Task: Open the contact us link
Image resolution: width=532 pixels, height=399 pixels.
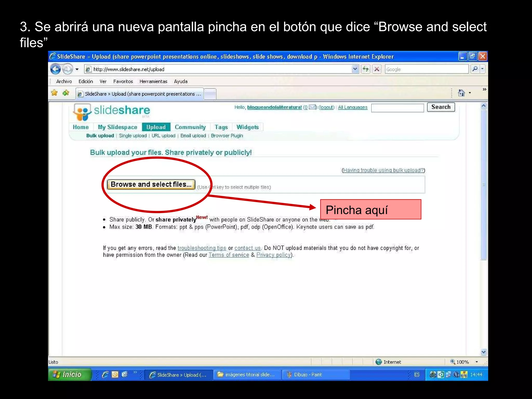Action: tap(247, 248)
